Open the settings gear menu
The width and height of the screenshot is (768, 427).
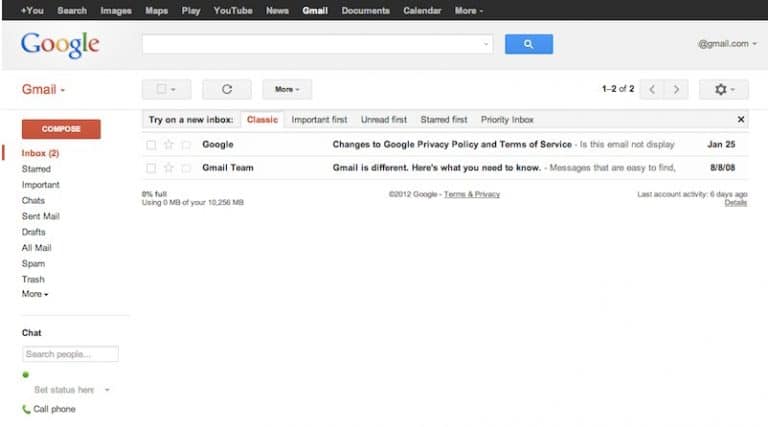pos(723,89)
